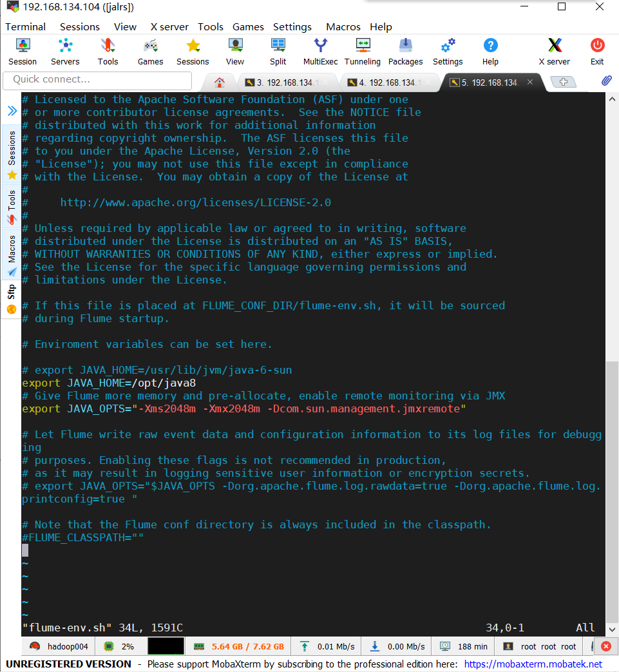
Task: Open the Sessions sidebar panel
Action: click(12, 154)
